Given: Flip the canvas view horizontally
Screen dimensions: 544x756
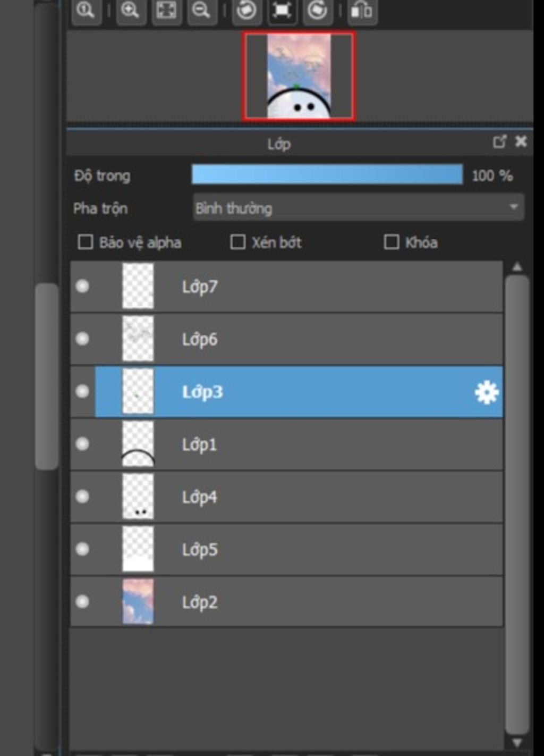Looking at the screenshot, I should pyautogui.click(x=361, y=11).
